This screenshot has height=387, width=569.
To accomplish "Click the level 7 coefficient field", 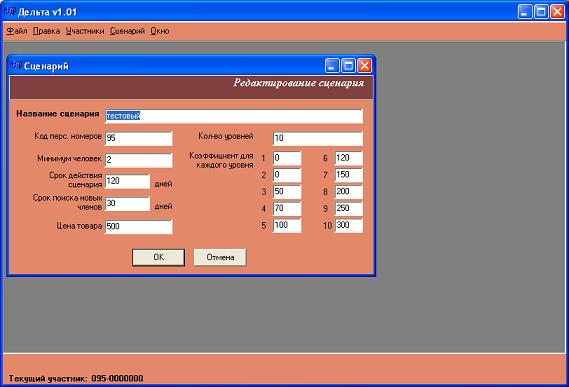I will pos(349,175).
